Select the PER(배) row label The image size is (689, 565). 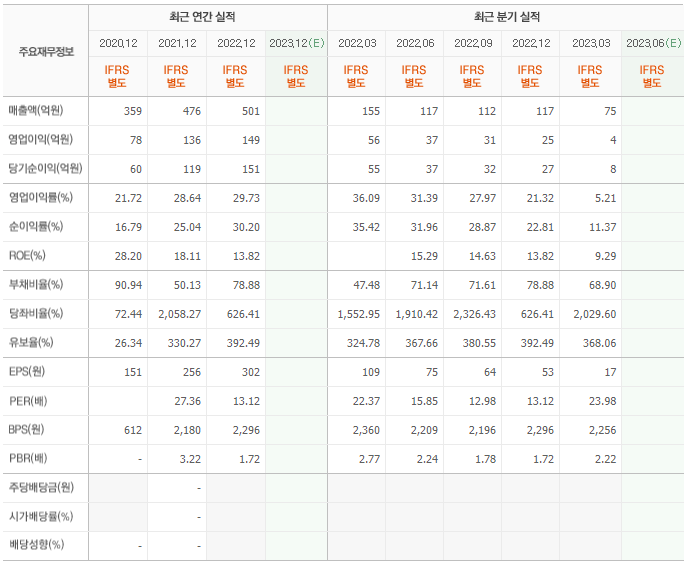[x=28, y=401]
